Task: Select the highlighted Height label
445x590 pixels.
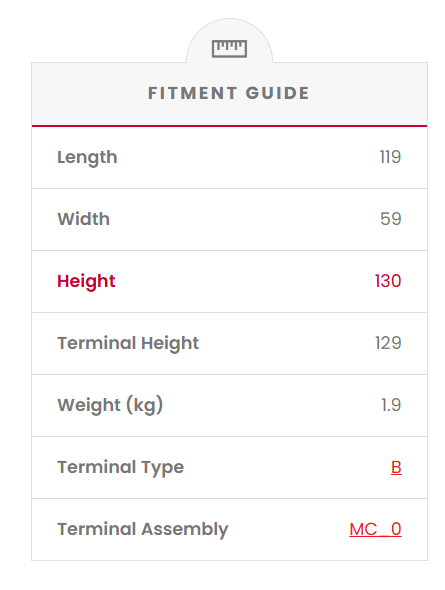Action: click(86, 281)
